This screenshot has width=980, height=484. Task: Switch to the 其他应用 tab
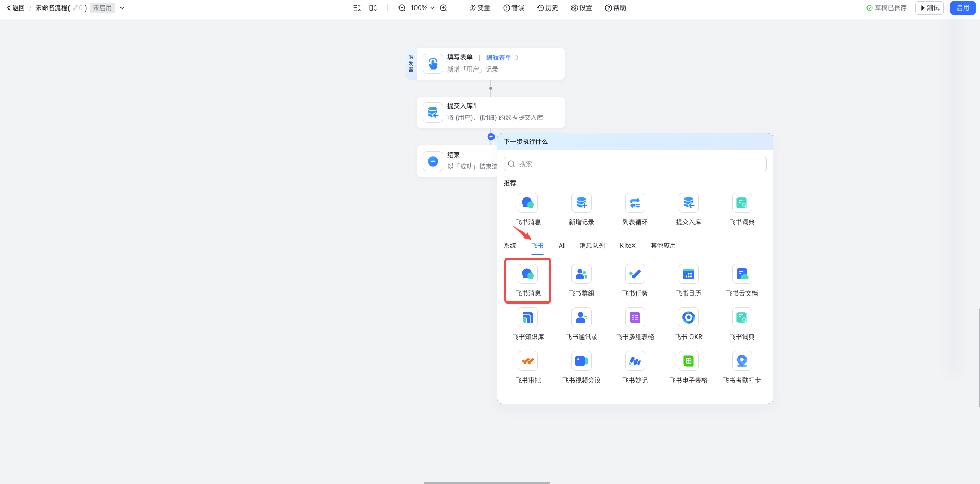point(663,246)
